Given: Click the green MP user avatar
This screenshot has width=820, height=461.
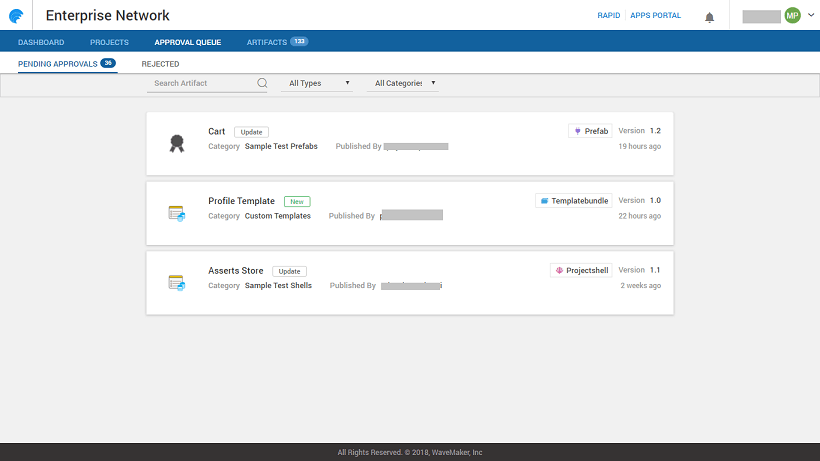Looking at the screenshot, I should [x=792, y=16].
